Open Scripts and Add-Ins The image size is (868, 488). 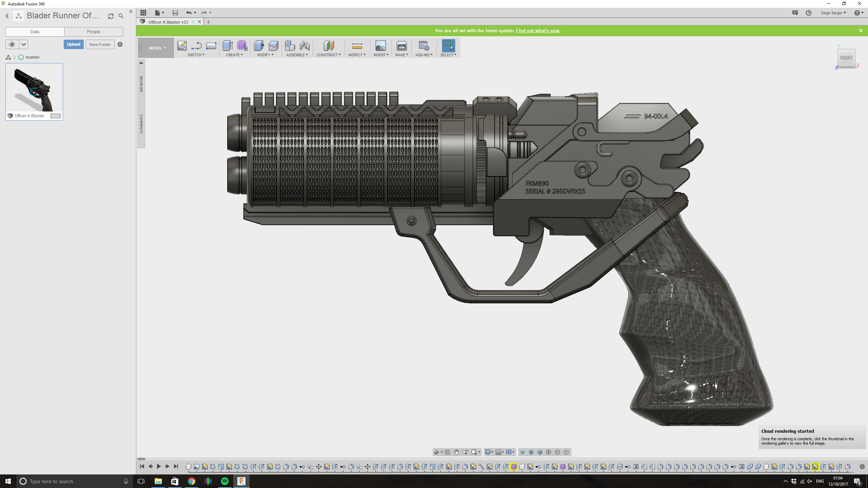point(424,45)
